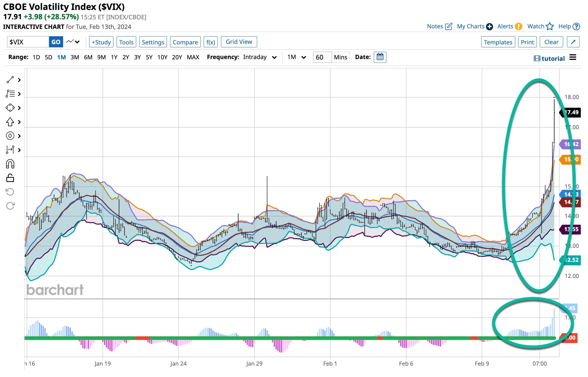This screenshot has height=377, width=588.
Task: Select the 5Y range
Action: coord(149,57)
